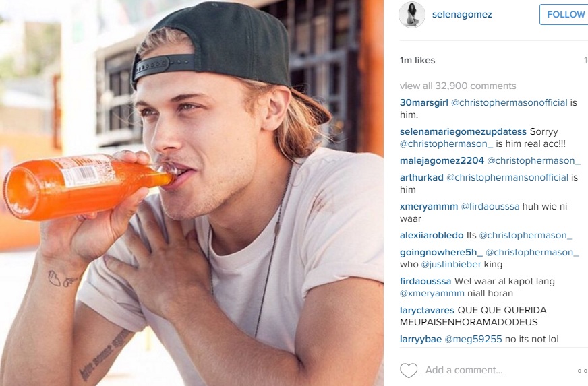588x386 pixels.
Task: Visit the selenamariegomezupdatess profile
Action: coord(463,131)
